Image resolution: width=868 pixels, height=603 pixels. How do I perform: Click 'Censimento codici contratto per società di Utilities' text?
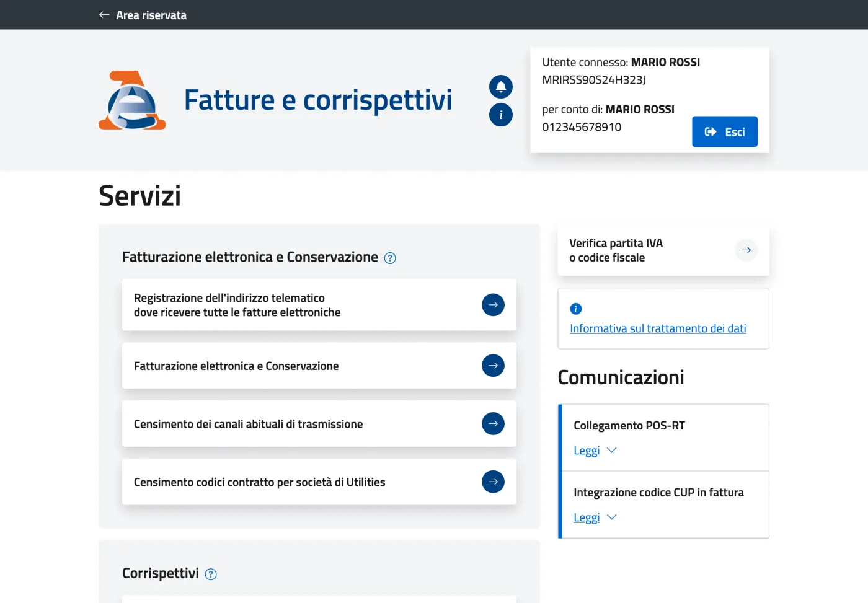pos(259,482)
